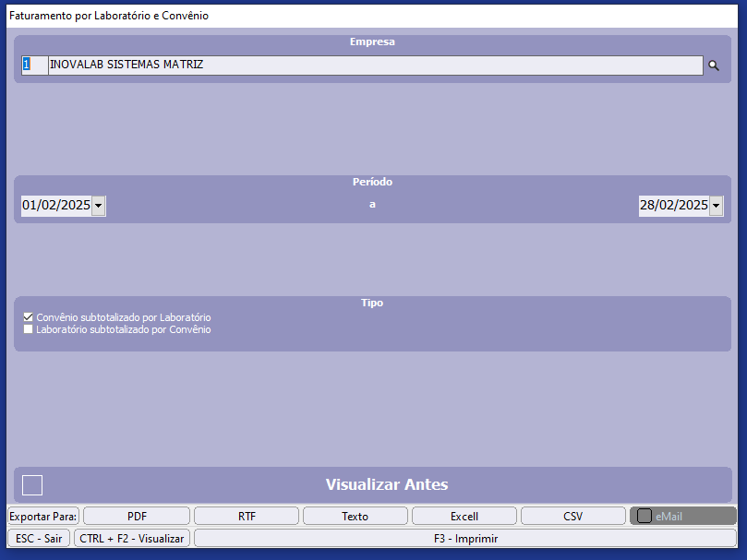Click the 01/02/2025 start date field
747x560 pixels.
[x=55, y=206]
